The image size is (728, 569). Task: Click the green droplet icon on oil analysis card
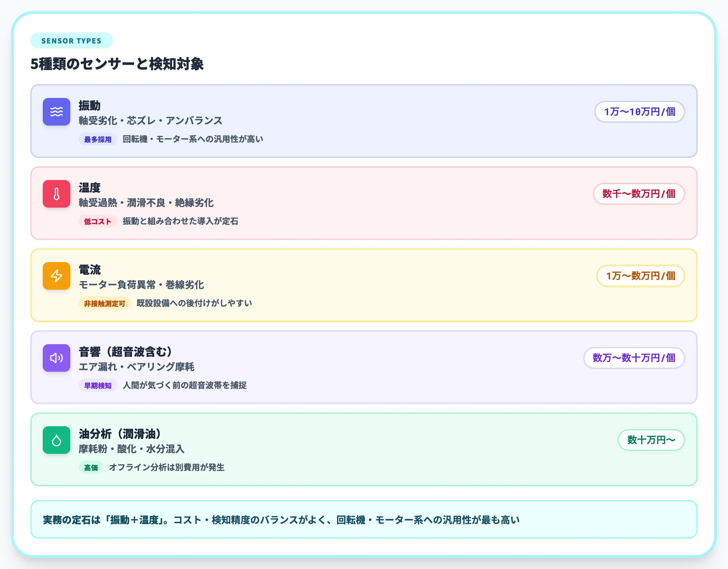tap(56, 440)
